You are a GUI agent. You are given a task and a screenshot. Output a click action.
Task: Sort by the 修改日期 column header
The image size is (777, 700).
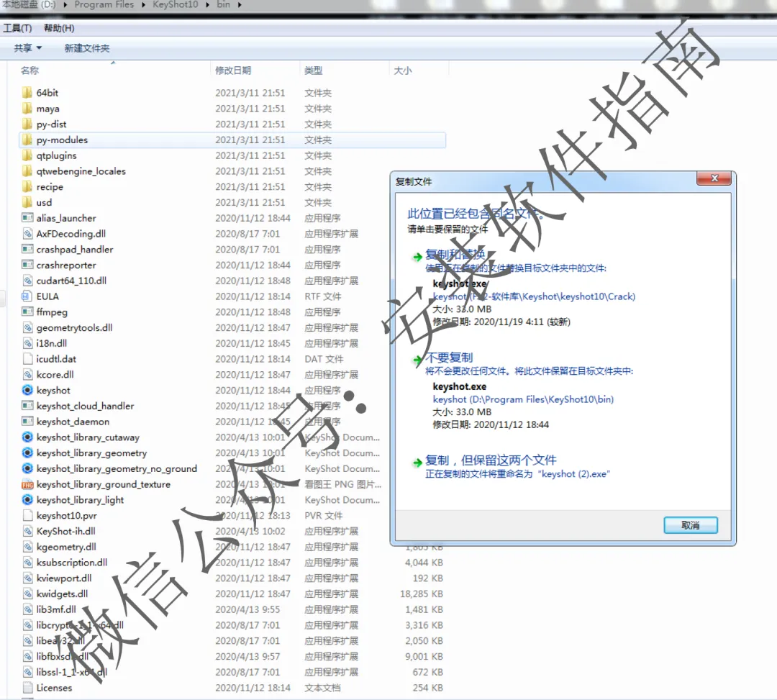233,71
